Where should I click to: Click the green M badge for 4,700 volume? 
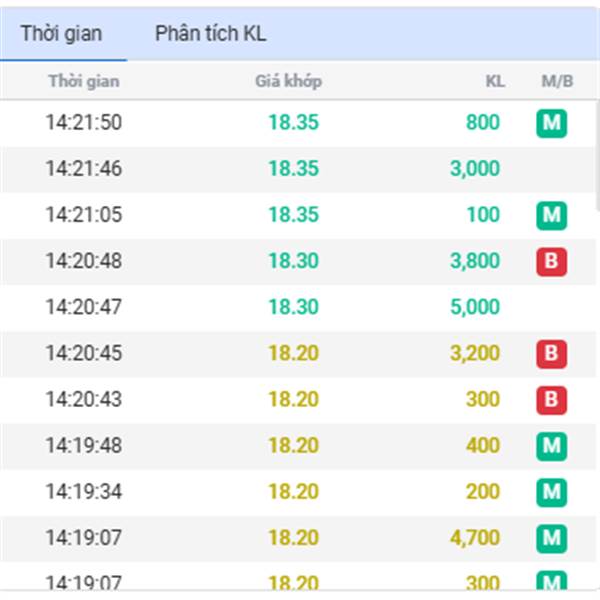click(551, 538)
